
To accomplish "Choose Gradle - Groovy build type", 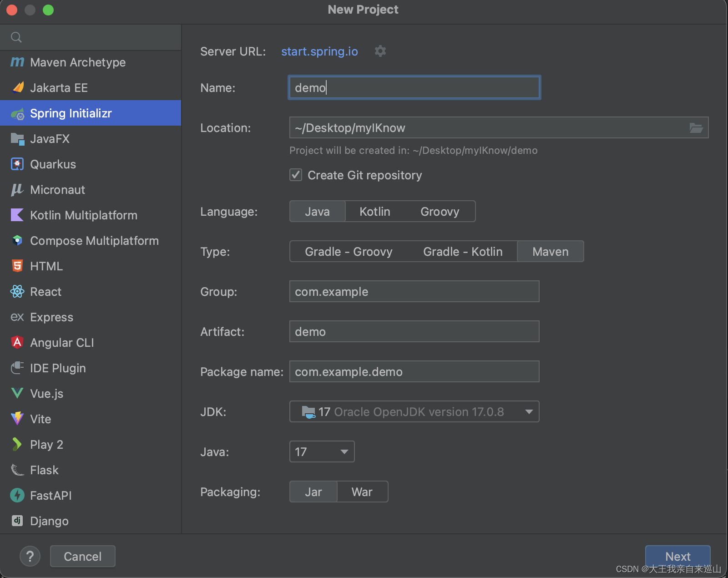I will (x=349, y=251).
